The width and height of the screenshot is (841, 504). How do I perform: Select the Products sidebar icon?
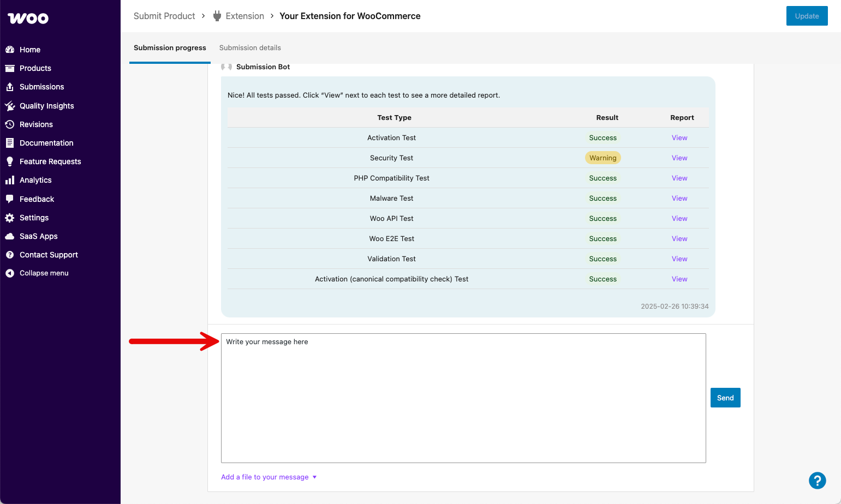pyautogui.click(x=36, y=68)
